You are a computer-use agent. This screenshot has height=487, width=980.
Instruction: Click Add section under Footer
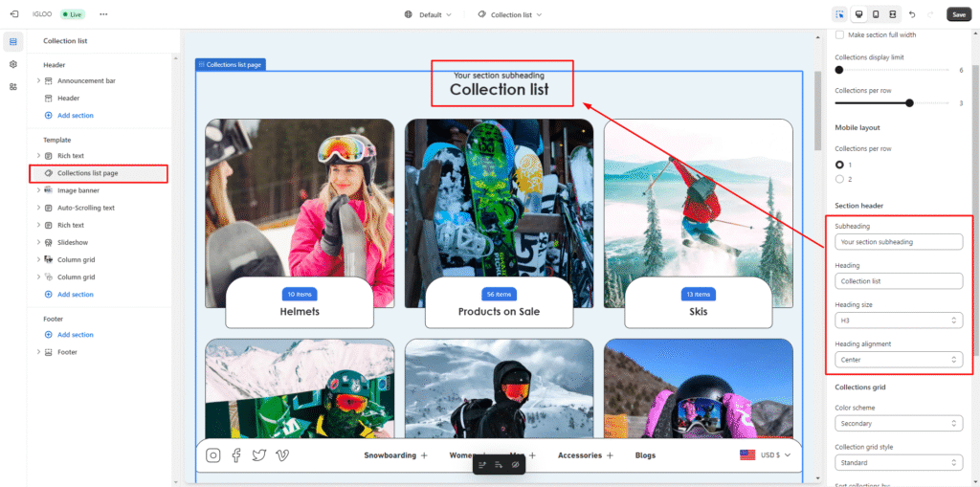tap(75, 335)
